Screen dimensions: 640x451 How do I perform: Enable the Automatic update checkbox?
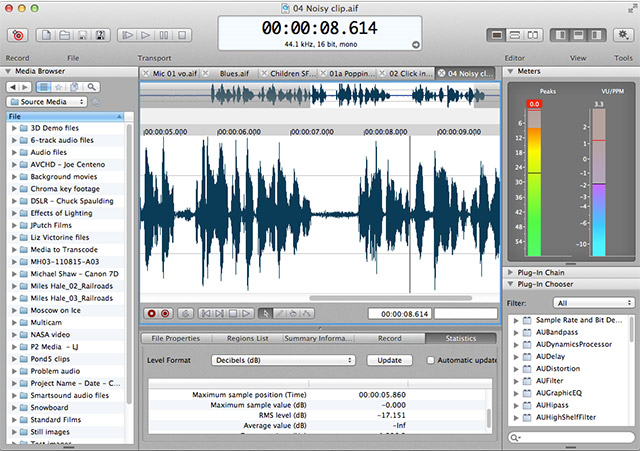click(430, 360)
